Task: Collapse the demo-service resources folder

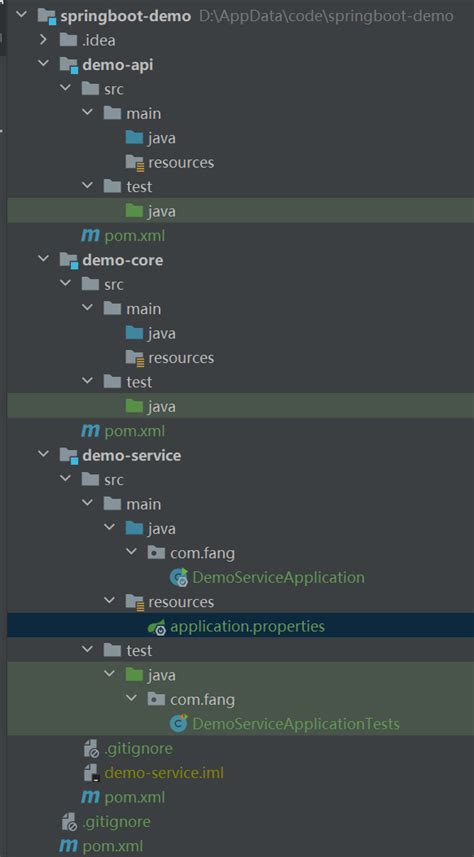Action: (x=109, y=601)
